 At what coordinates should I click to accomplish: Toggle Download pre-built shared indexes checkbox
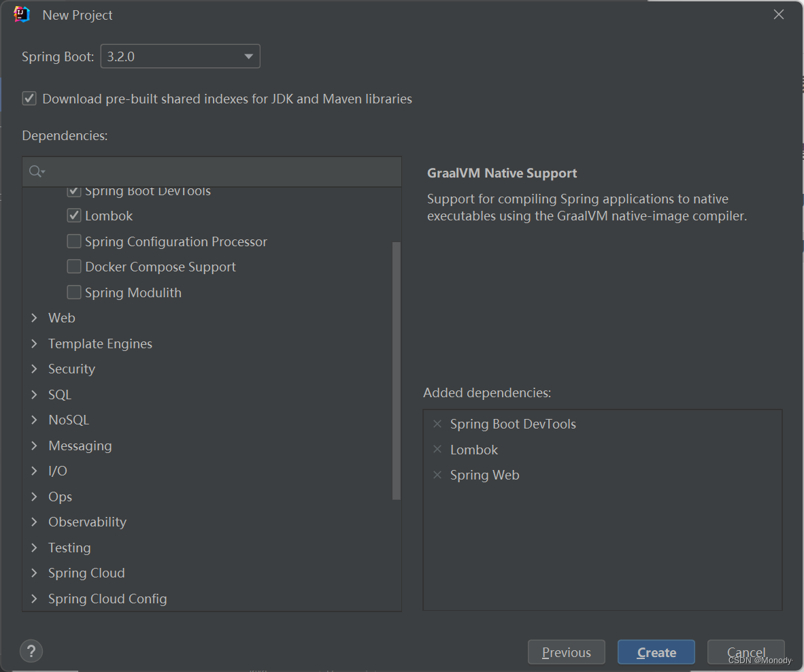pos(29,99)
